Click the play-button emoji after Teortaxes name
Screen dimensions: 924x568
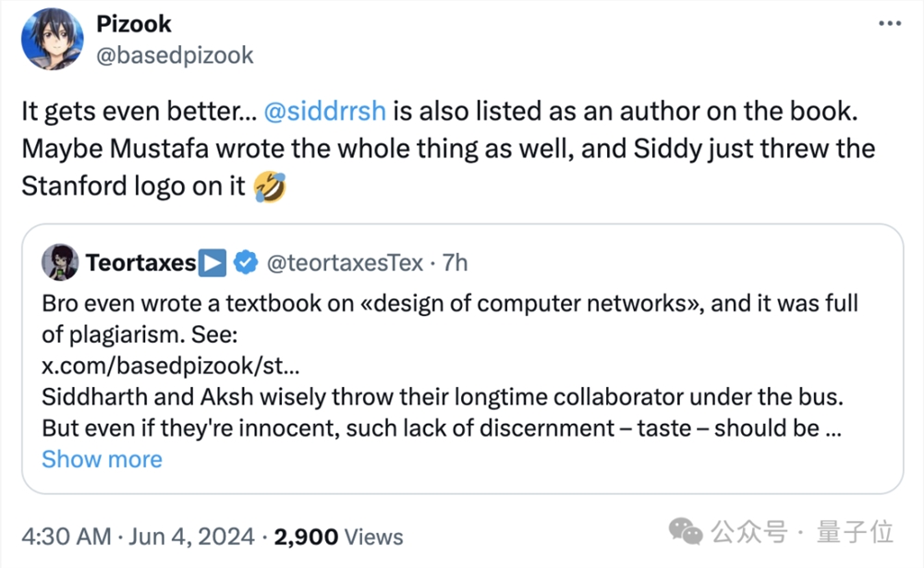[x=213, y=263]
